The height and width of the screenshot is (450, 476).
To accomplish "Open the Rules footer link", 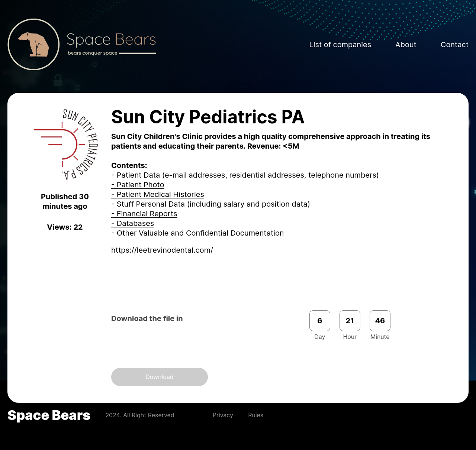I will pyautogui.click(x=255, y=415).
